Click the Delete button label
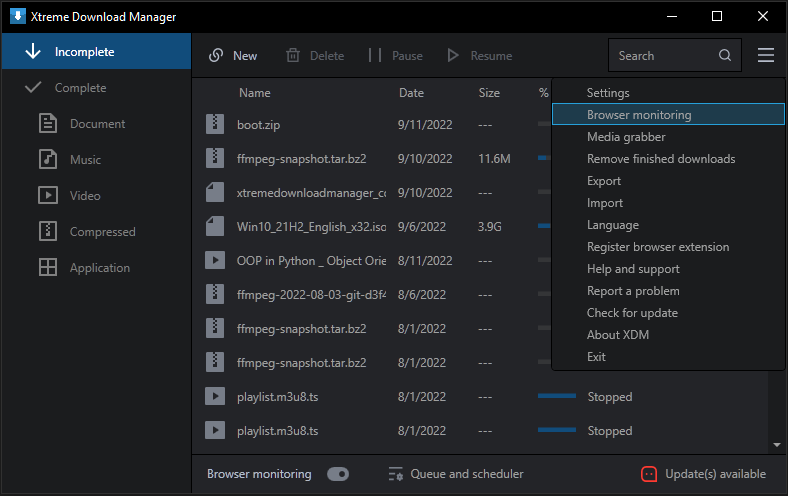 pos(327,56)
